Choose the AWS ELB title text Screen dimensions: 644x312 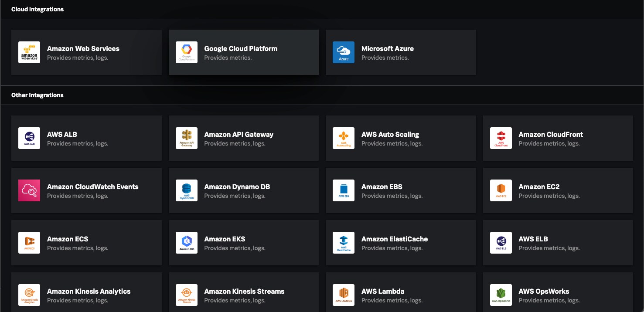point(533,239)
